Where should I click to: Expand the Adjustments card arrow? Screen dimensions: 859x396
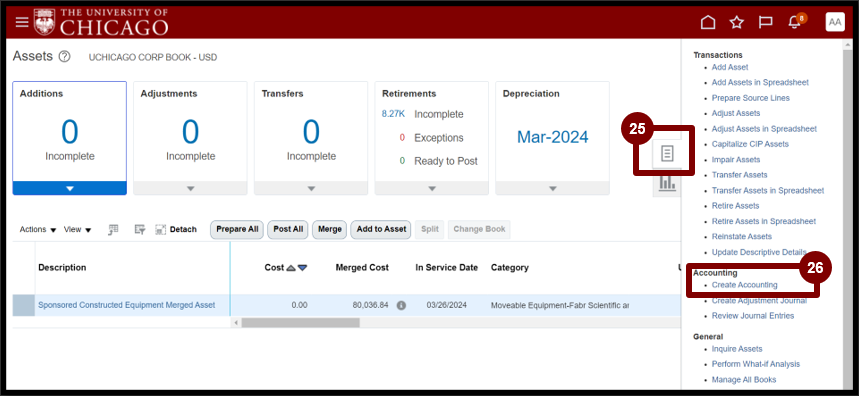click(x=191, y=188)
